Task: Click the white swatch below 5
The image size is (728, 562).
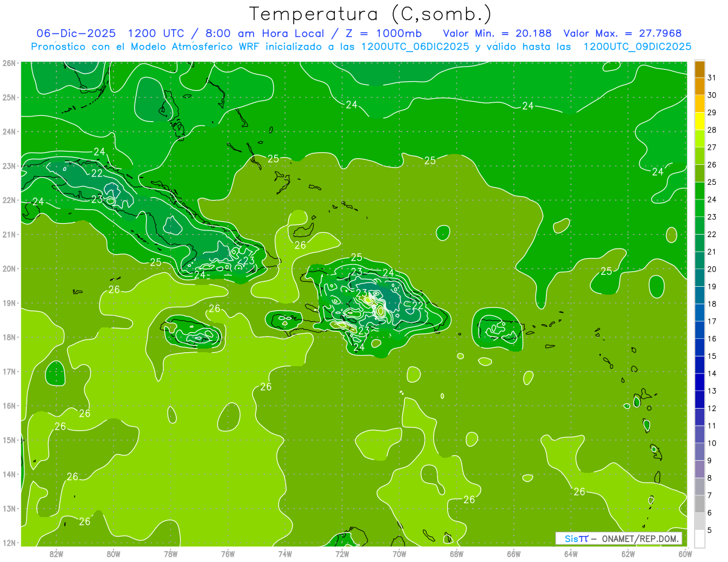Action: click(x=699, y=538)
